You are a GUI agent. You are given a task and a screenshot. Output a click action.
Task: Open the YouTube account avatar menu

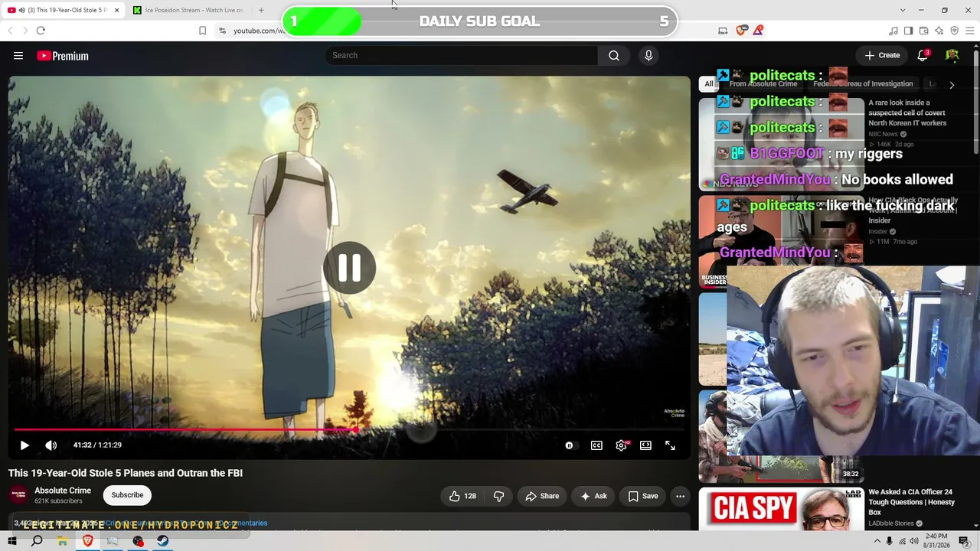point(952,55)
